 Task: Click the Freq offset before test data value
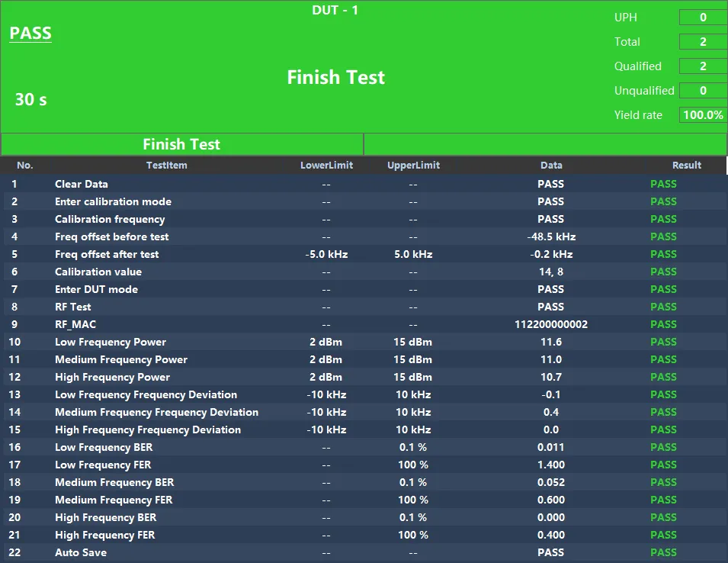tap(551, 236)
